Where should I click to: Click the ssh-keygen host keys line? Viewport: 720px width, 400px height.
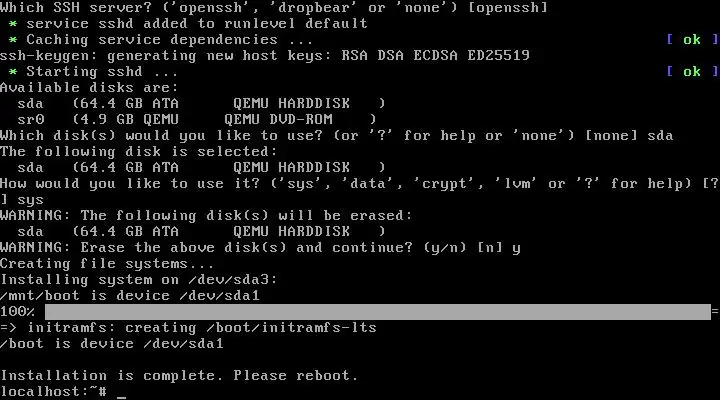(264, 56)
